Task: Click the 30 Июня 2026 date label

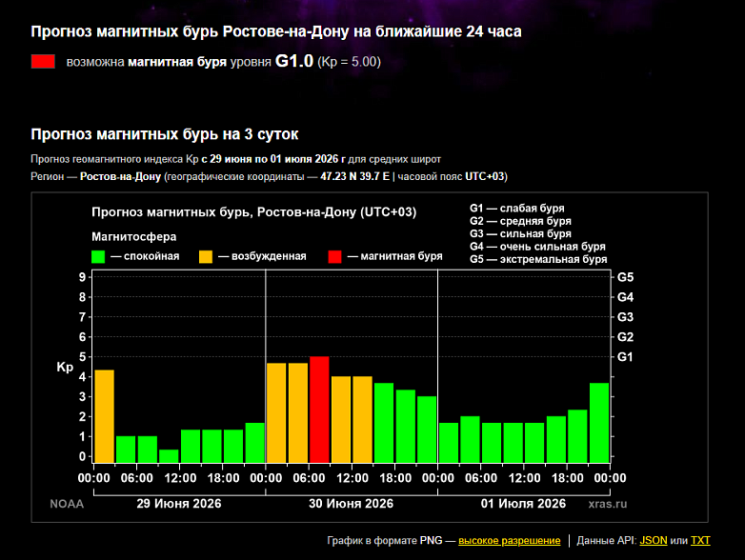Action: 352,504
